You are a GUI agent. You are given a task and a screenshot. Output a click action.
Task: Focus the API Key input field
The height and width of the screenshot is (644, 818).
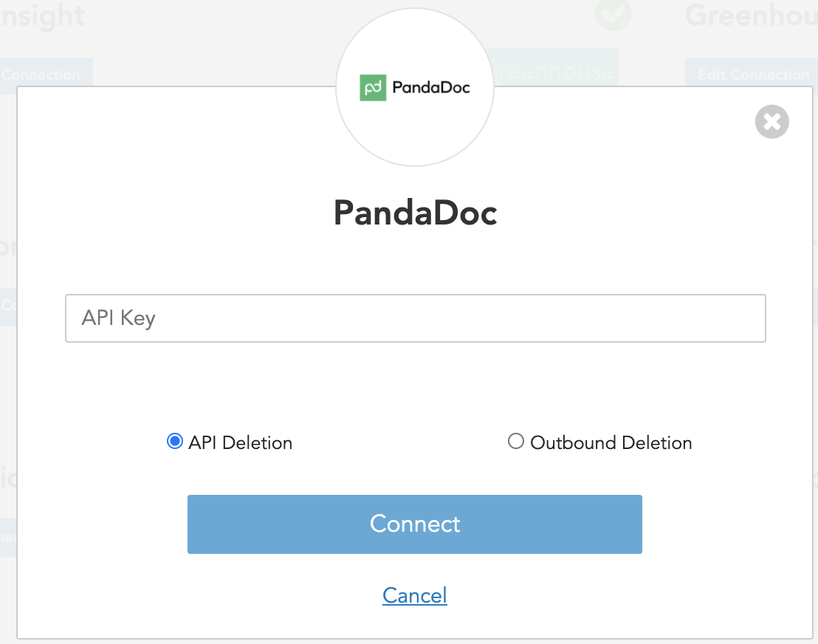tap(415, 318)
